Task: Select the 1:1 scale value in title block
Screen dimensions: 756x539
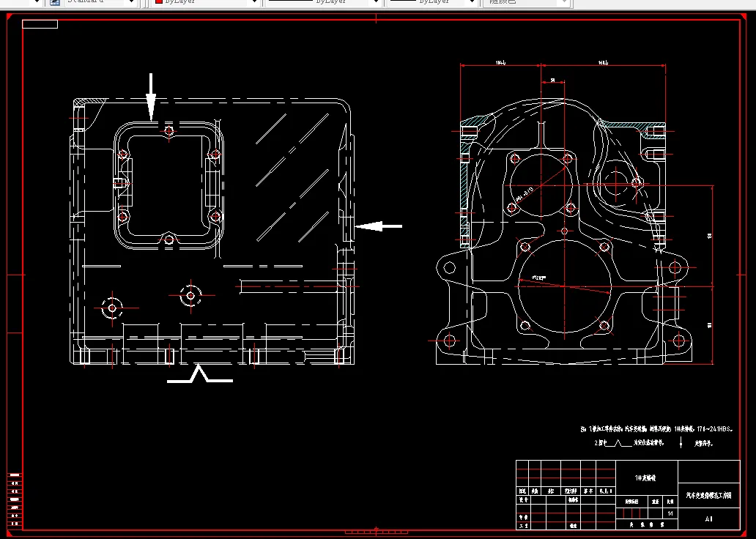Action: click(670, 513)
